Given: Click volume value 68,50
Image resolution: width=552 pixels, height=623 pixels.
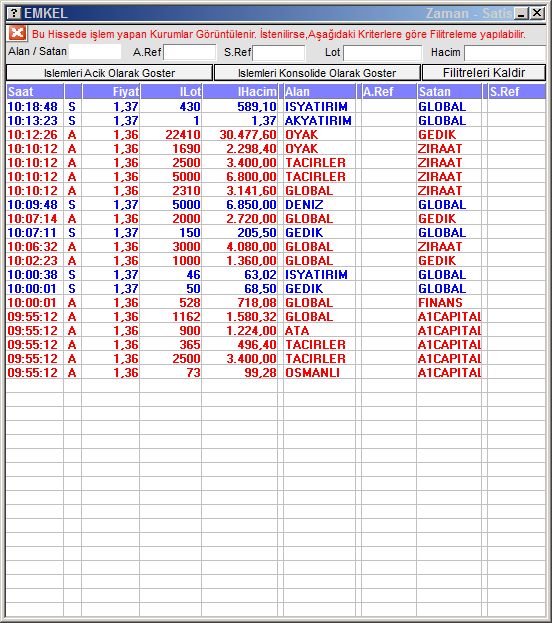Looking at the screenshot, I should (261, 289).
